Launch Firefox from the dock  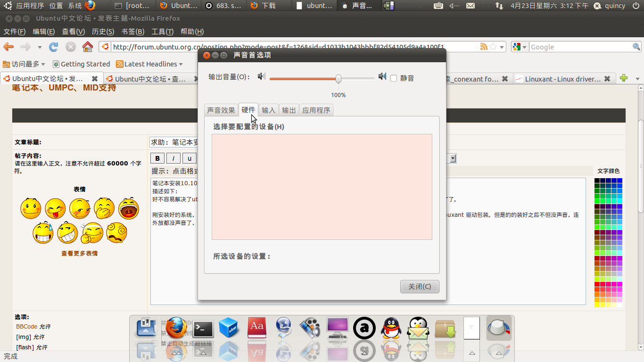(176, 328)
